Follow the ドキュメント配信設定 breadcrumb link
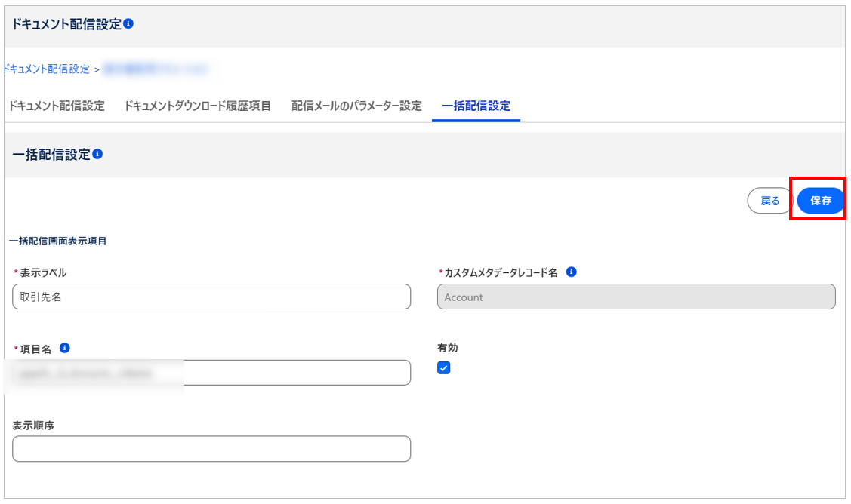Screen dimensions: 851x504 point(47,69)
